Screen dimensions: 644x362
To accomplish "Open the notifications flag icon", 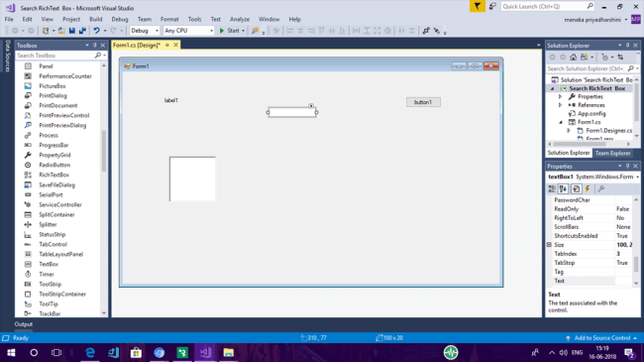I will click(x=478, y=6).
